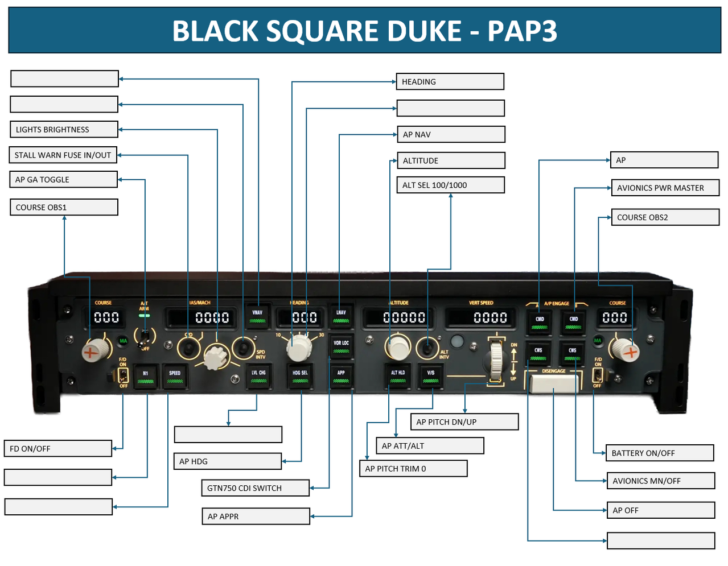Click the AP PITCH DN/UP label

click(x=464, y=422)
